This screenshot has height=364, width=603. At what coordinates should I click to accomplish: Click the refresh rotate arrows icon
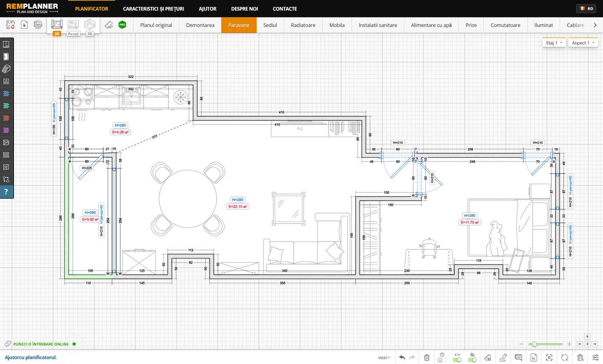pos(565,357)
